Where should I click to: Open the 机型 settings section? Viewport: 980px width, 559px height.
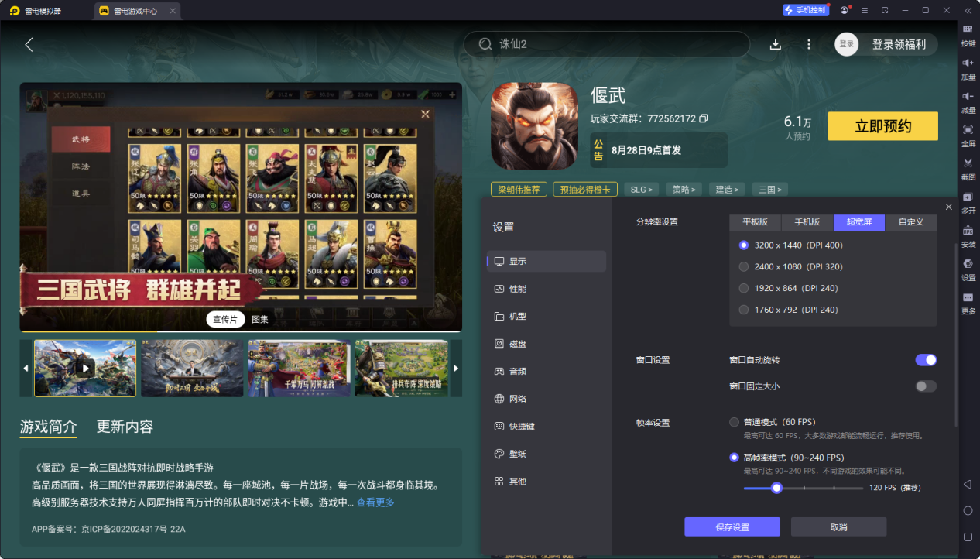547,317
